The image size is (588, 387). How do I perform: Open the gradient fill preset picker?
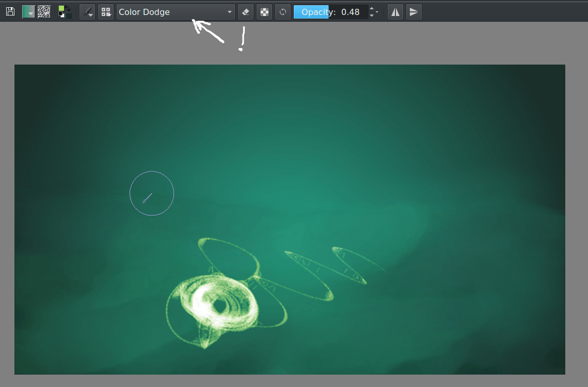[x=28, y=11]
